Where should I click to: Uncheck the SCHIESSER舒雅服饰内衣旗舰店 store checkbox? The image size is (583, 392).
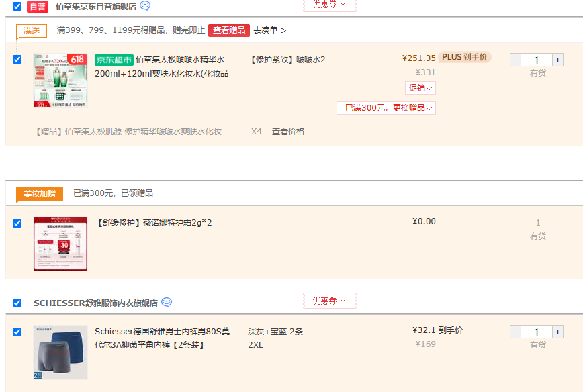(x=17, y=303)
